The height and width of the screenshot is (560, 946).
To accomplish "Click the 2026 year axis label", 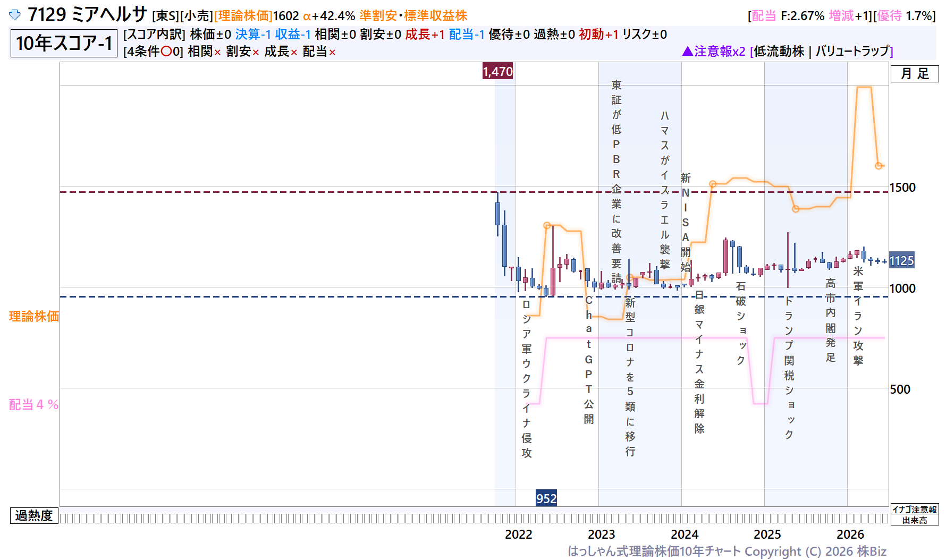I will [x=850, y=534].
